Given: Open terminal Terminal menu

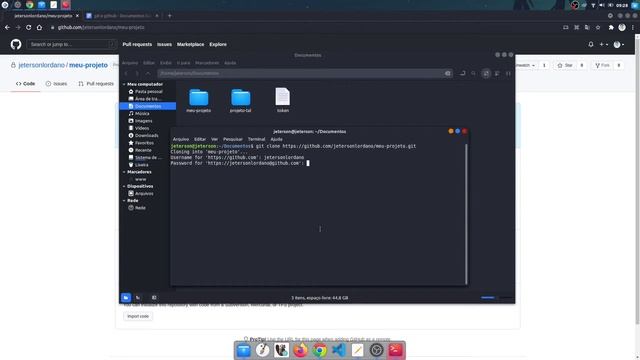Looking at the screenshot, I should [256, 139].
